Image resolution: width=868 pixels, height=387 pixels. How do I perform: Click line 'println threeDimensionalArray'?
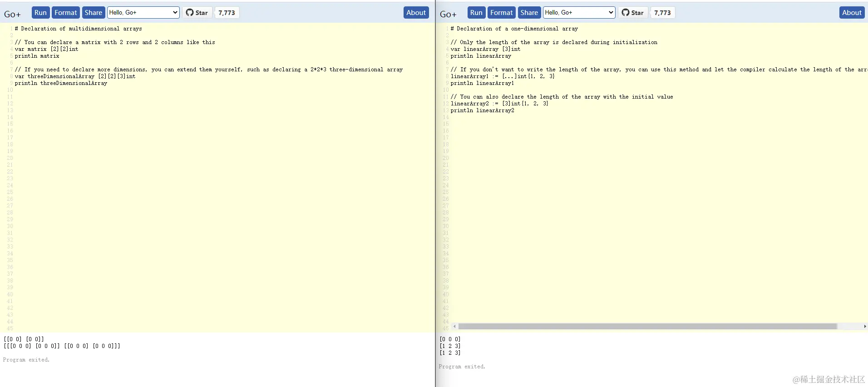click(x=61, y=83)
